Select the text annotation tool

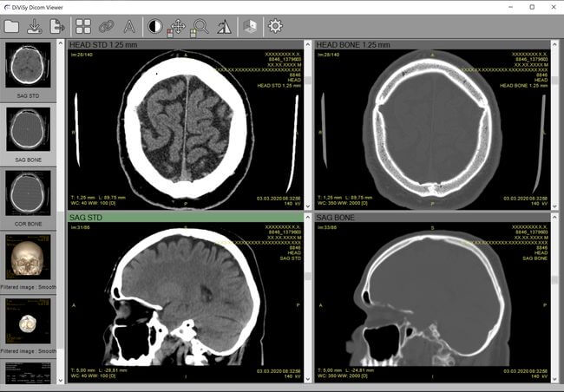tap(129, 26)
